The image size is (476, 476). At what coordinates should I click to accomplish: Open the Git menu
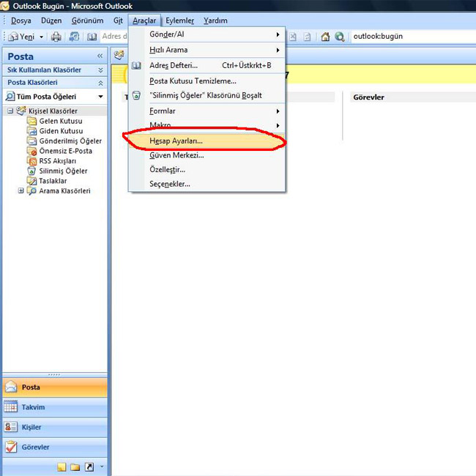point(118,21)
